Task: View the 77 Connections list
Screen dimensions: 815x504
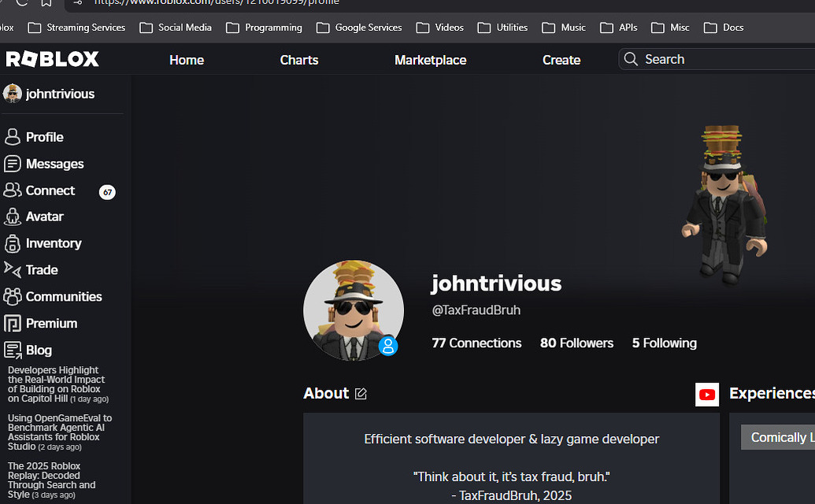Action: (476, 343)
